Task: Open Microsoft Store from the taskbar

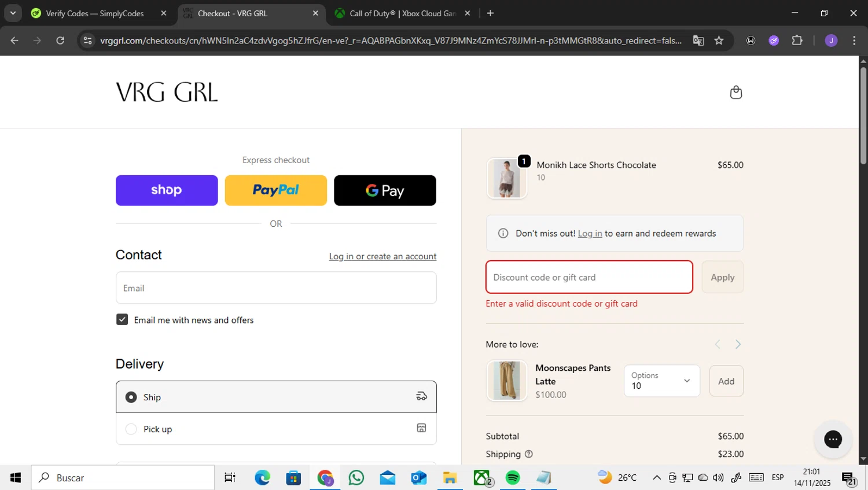Action: [294, 478]
